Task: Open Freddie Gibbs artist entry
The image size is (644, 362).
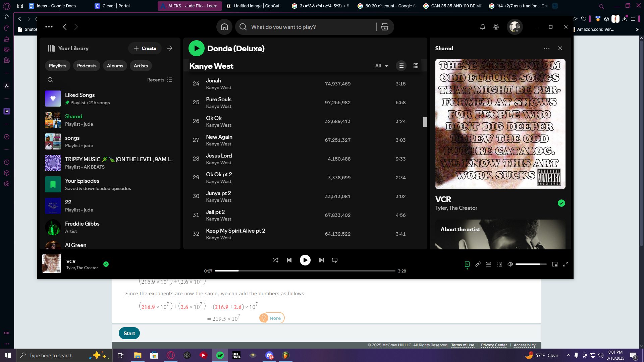Action: [110, 227]
